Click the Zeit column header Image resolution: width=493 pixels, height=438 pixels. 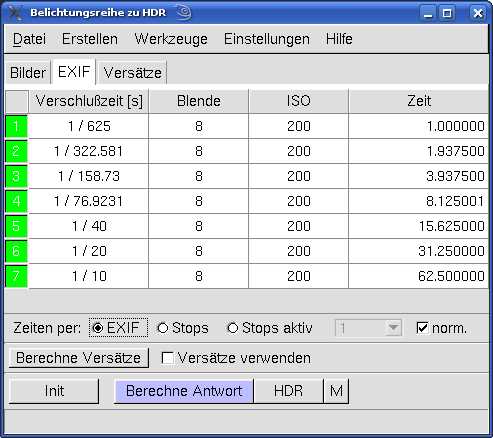tap(419, 101)
